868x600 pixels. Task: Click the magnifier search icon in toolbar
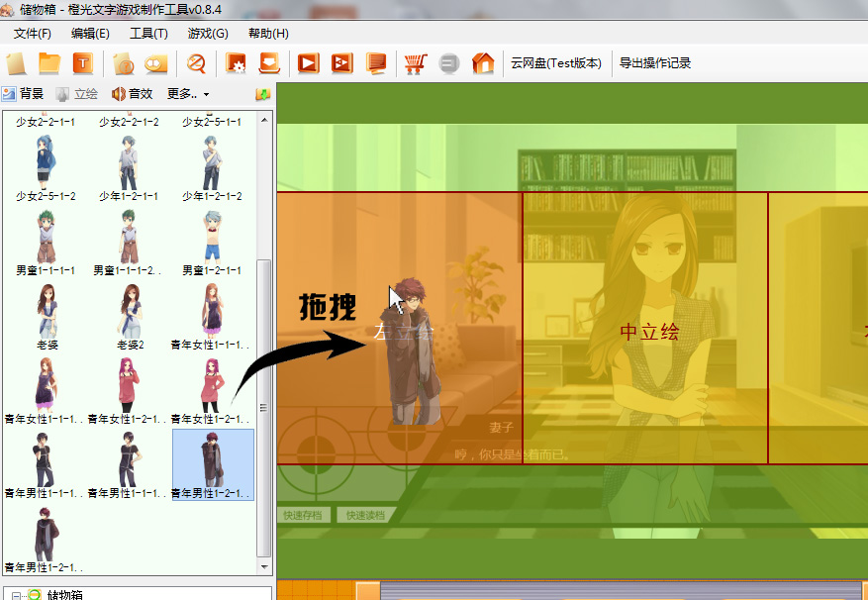[196, 63]
